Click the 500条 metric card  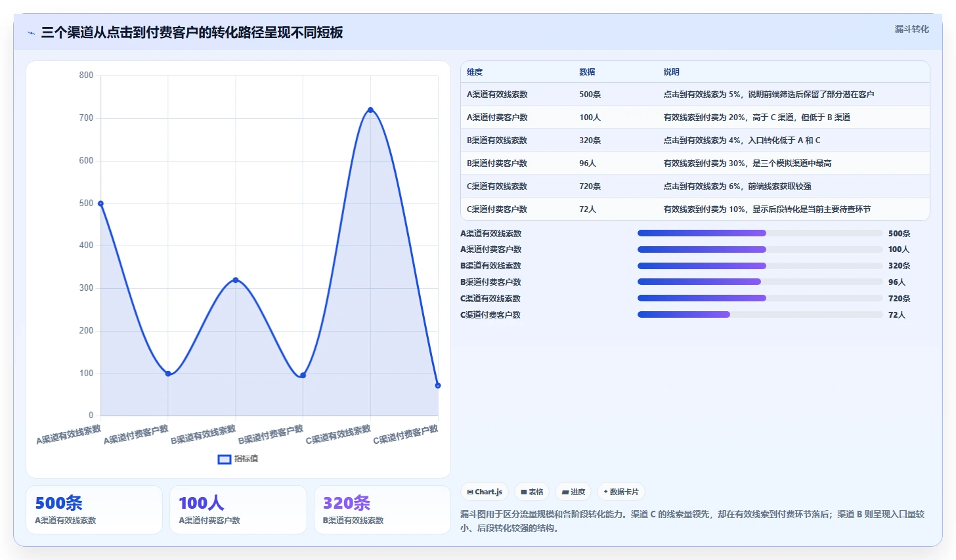pos(94,510)
